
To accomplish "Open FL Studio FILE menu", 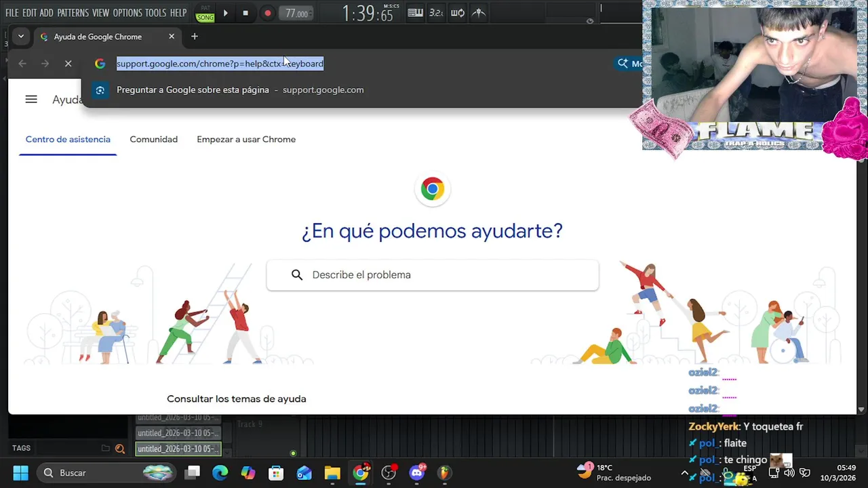I will pyautogui.click(x=12, y=13).
